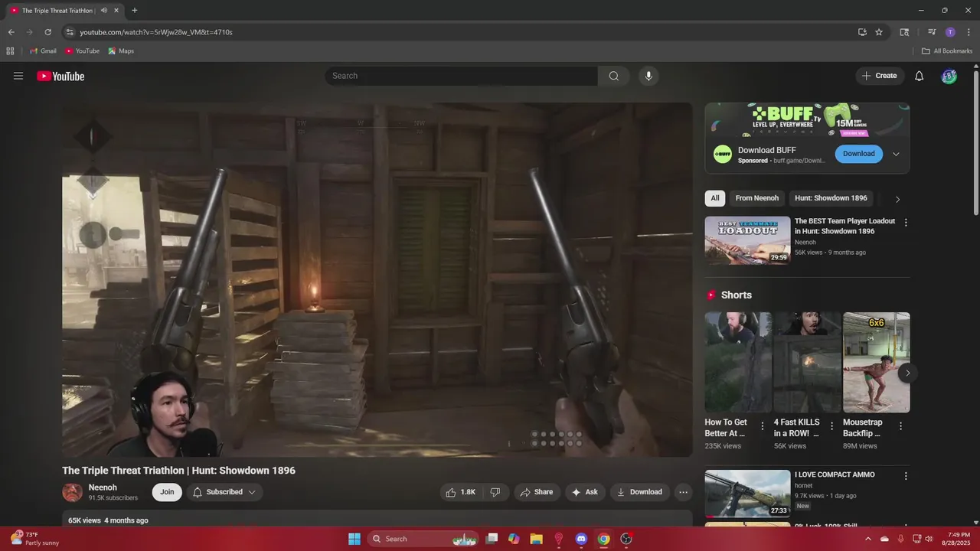Open the YouTube guide hamburger menu
Screen dimensions: 980x551
[x=18, y=76]
